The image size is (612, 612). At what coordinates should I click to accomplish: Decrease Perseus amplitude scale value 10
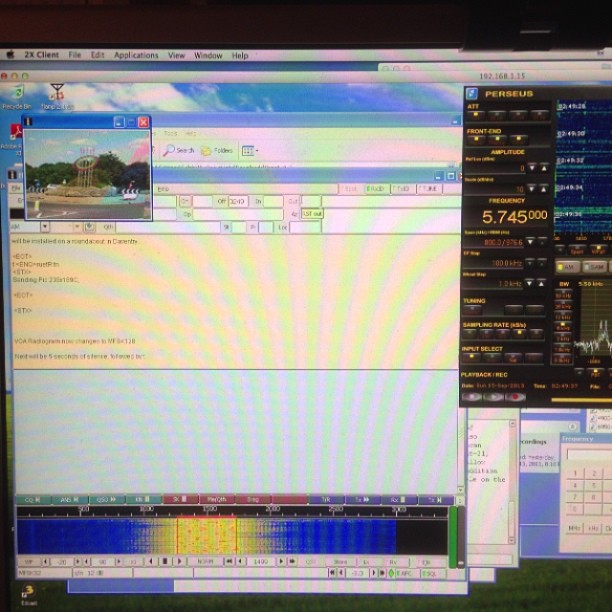532,189
